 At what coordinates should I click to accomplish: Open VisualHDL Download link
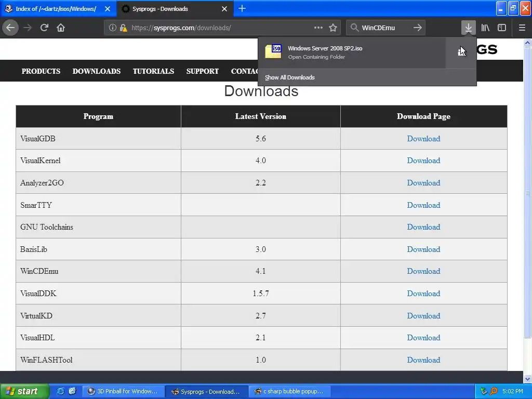[x=423, y=338]
